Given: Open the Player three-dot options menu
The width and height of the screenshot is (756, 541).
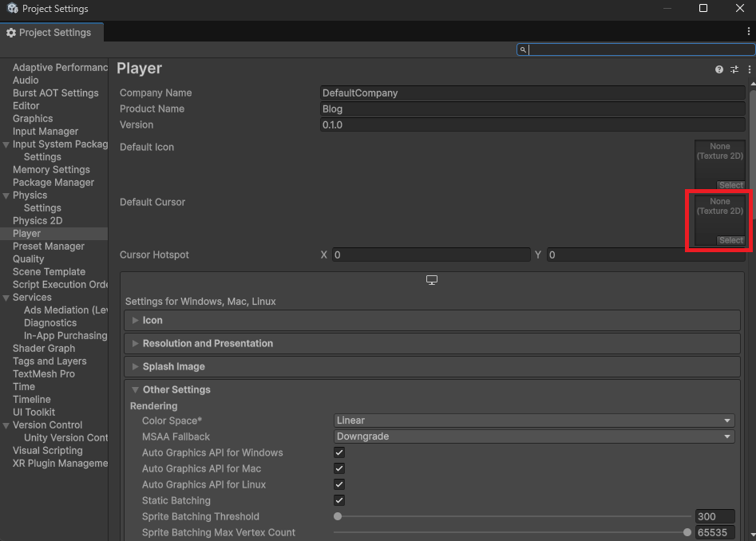Looking at the screenshot, I should [x=749, y=70].
